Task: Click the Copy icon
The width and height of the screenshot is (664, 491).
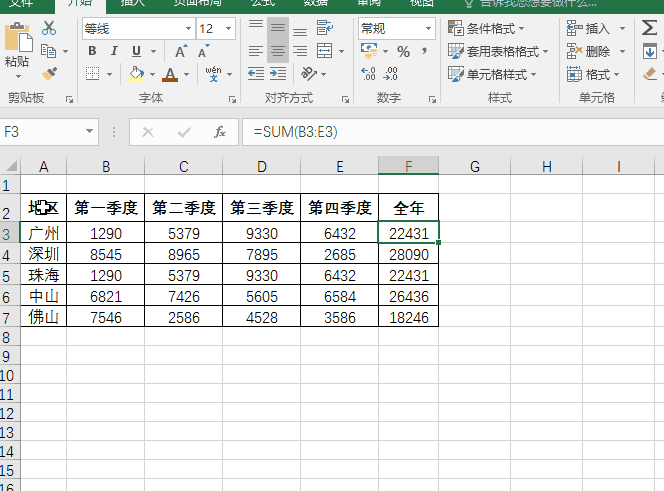Action: [48, 51]
